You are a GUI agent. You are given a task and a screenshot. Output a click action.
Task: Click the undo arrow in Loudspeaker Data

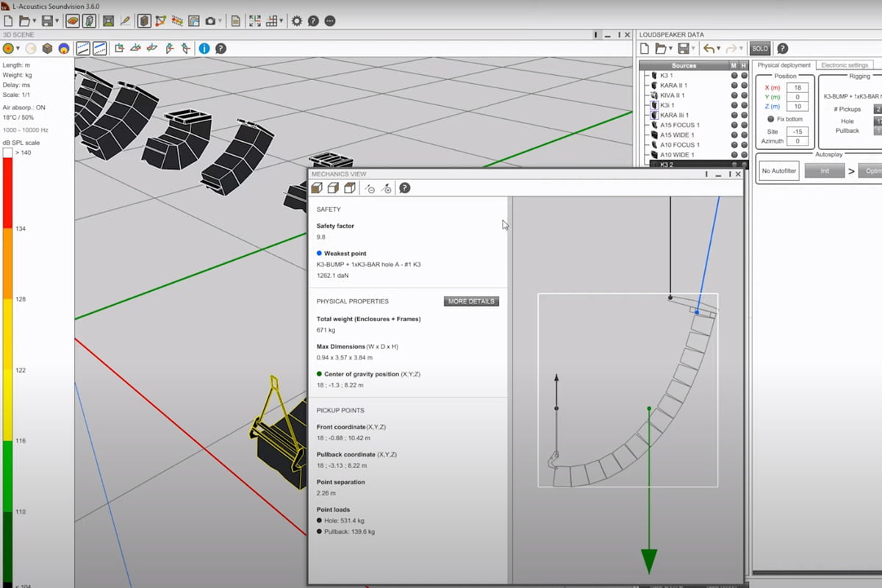pyautogui.click(x=709, y=49)
